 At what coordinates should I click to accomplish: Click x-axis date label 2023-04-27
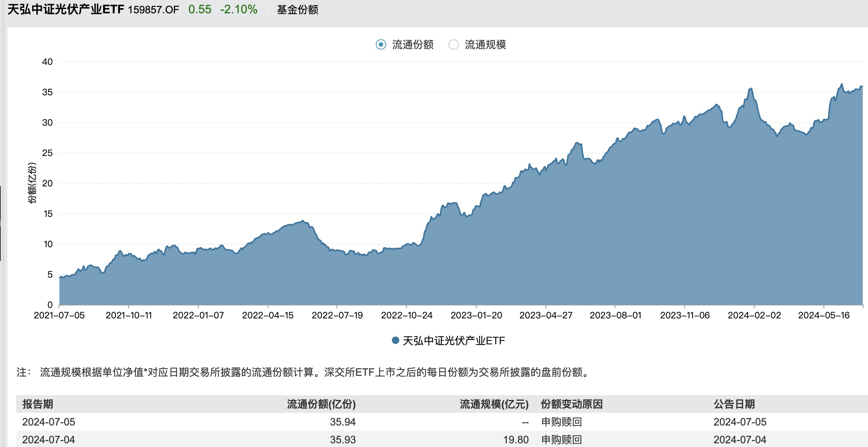pos(546,315)
